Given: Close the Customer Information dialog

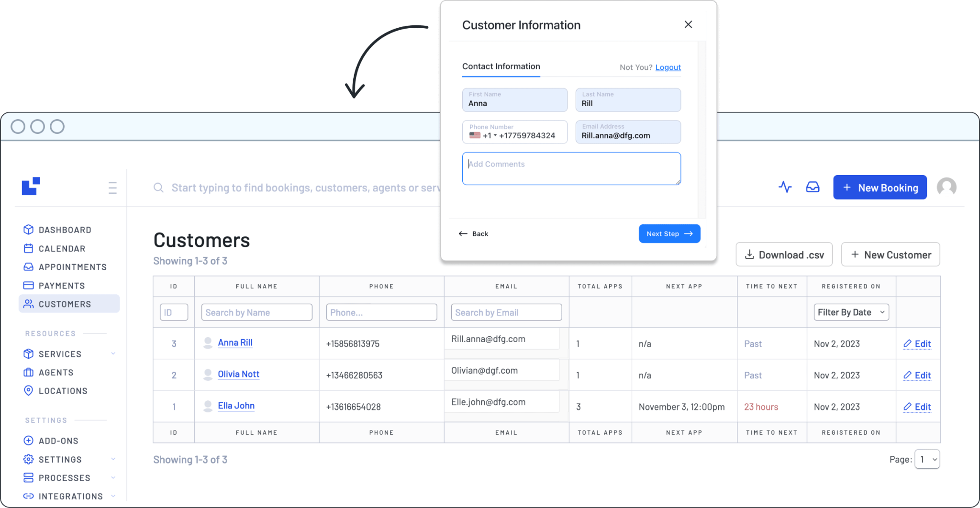Looking at the screenshot, I should click(x=688, y=24).
